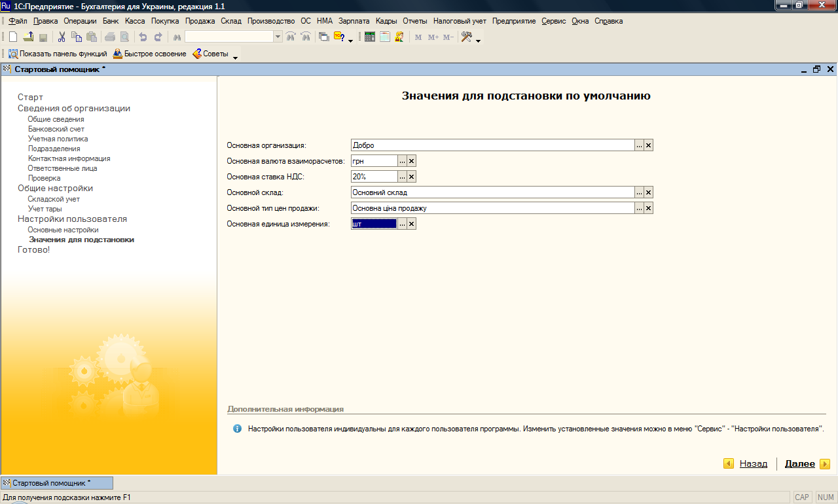The height and width of the screenshot is (504, 838).
Task: Click the Redo arrow icon
Action: 158,37
